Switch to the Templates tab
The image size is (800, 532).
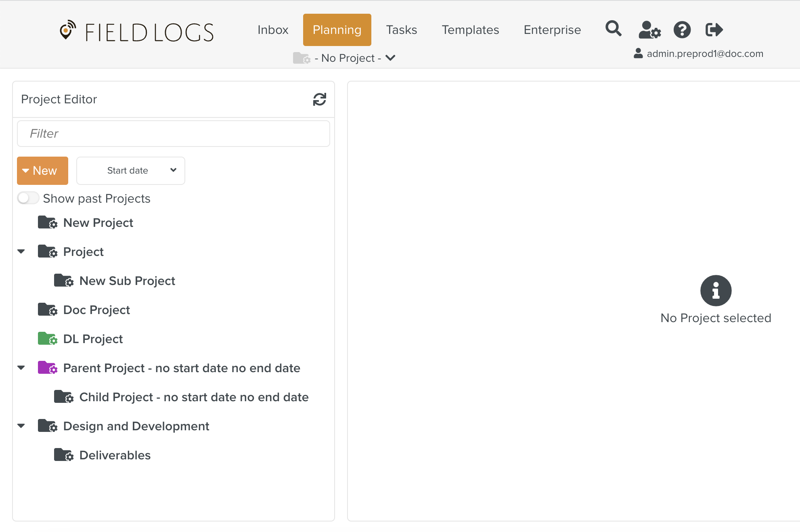pyautogui.click(x=470, y=30)
